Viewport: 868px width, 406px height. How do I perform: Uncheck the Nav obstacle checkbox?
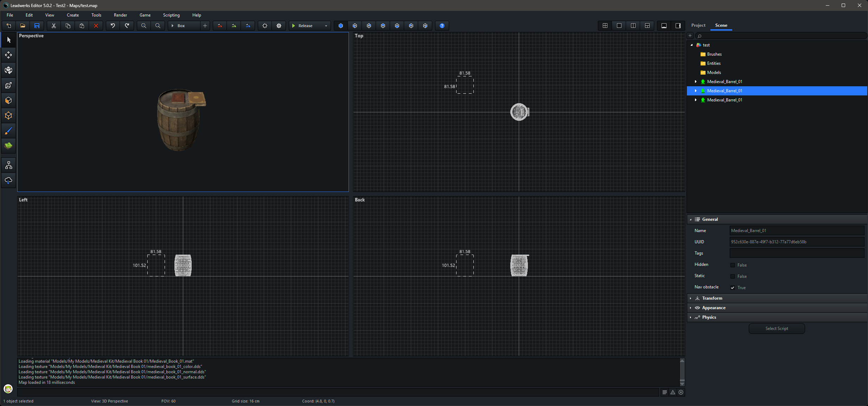click(733, 288)
